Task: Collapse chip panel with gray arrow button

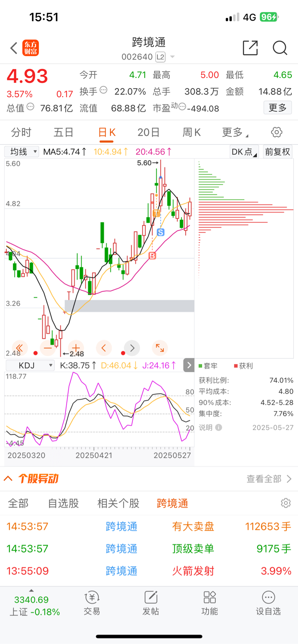Action: [189, 365]
